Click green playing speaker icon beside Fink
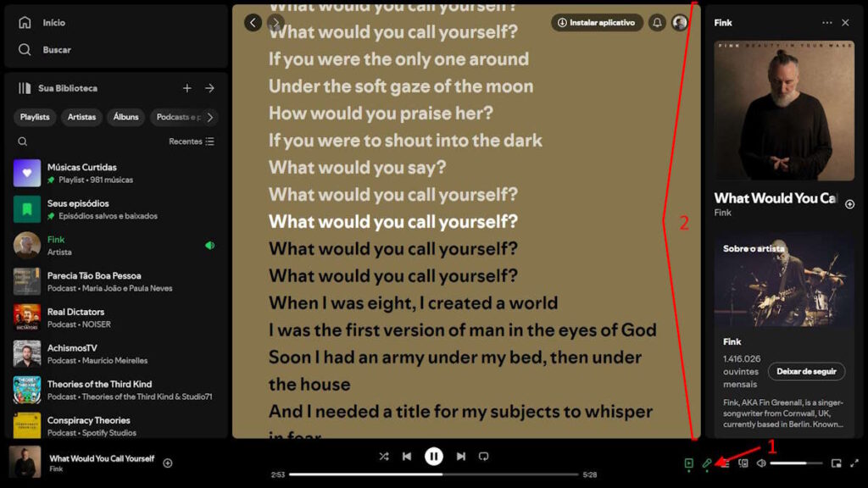 tap(210, 246)
